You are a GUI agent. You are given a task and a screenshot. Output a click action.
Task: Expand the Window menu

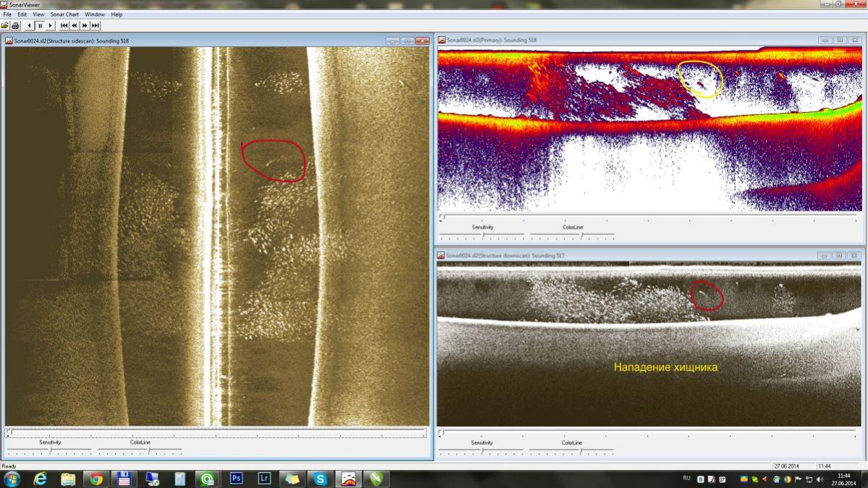tap(94, 14)
